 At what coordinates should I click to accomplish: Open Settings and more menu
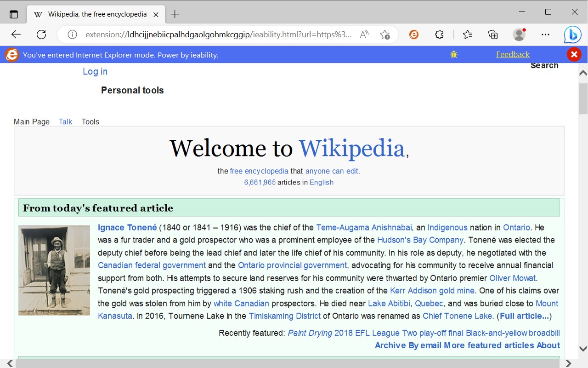click(545, 34)
